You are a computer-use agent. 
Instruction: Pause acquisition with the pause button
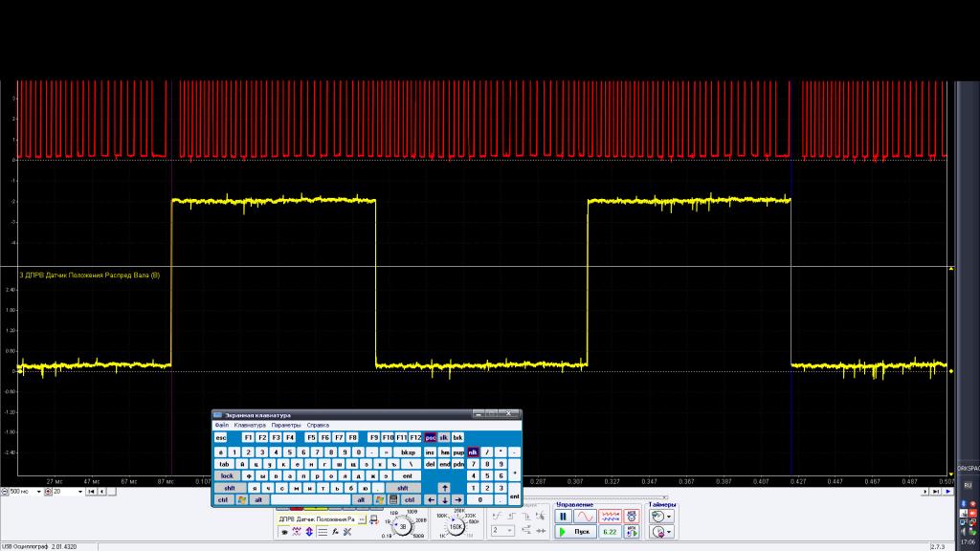coord(562,516)
